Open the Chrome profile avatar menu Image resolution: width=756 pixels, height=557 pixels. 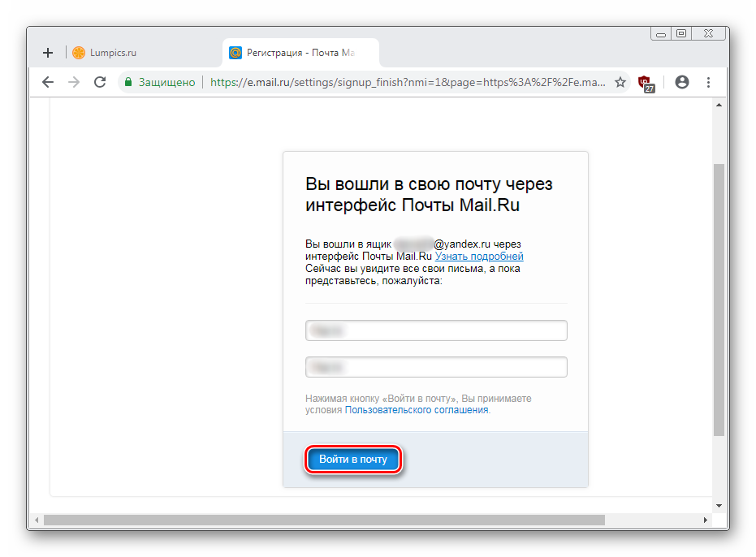click(681, 82)
